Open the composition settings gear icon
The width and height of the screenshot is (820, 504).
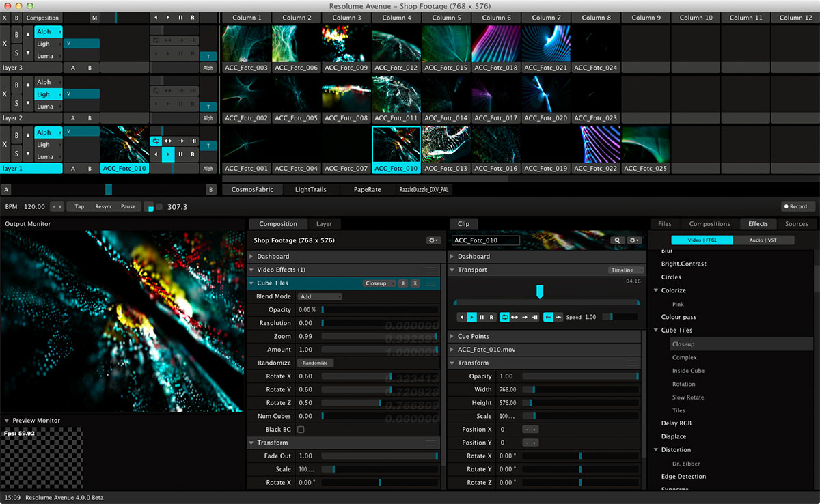(433, 240)
